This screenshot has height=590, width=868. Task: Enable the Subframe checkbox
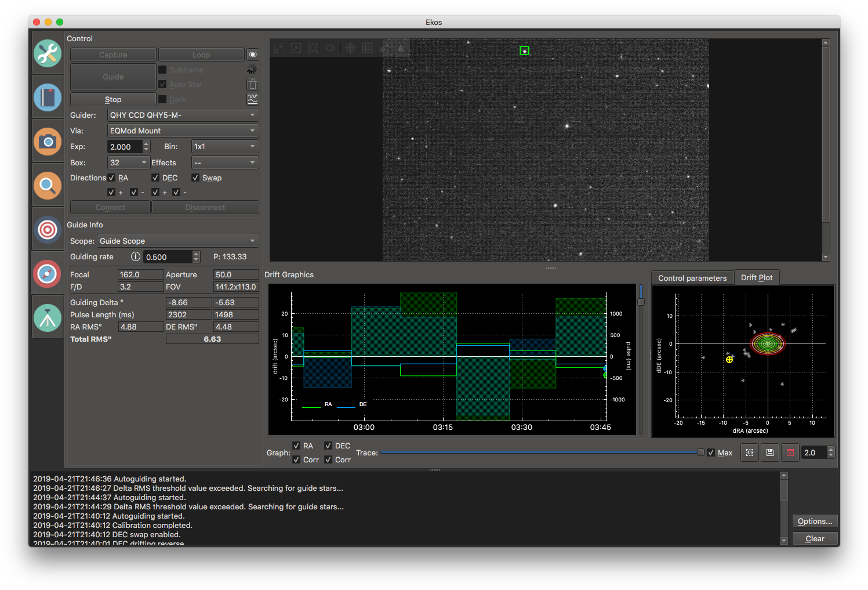163,69
